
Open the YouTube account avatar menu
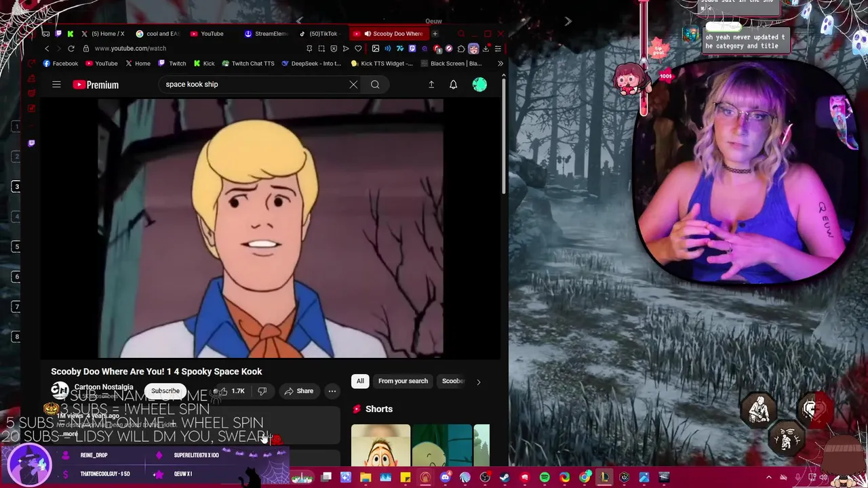(x=479, y=85)
